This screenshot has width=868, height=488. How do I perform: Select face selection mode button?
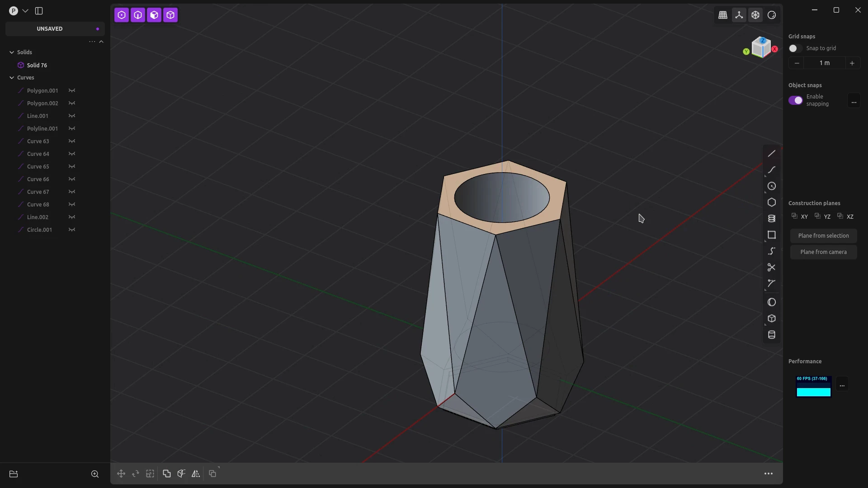154,15
